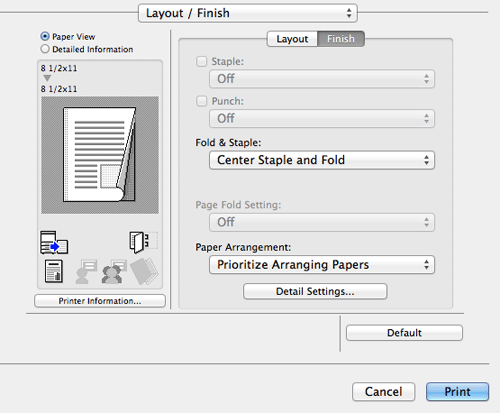The width and height of the screenshot is (500, 413).
Task: Open the Paper Arrangement dropdown
Action: [x=322, y=265]
